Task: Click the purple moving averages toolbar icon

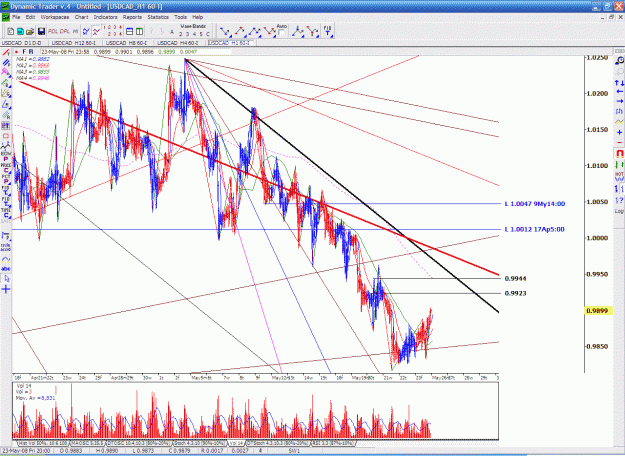Action: [x=96, y=31]
